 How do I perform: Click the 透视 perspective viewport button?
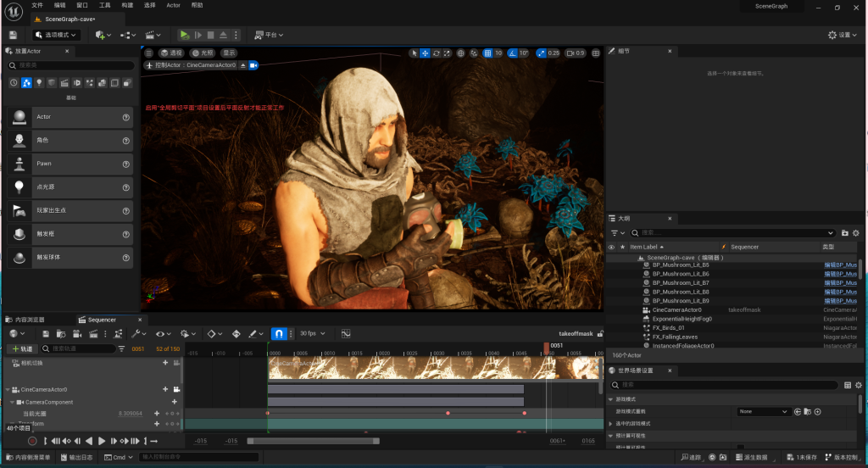(x=171, y=53)
